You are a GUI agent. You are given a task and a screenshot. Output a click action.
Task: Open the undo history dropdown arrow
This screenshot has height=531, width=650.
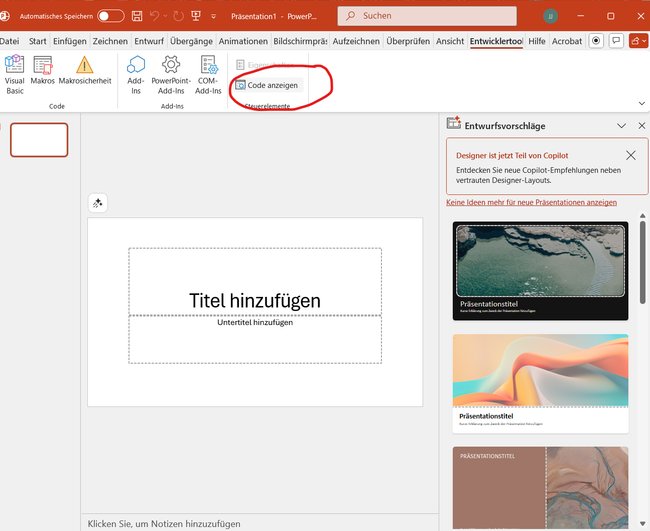click(x=165, y=16)
